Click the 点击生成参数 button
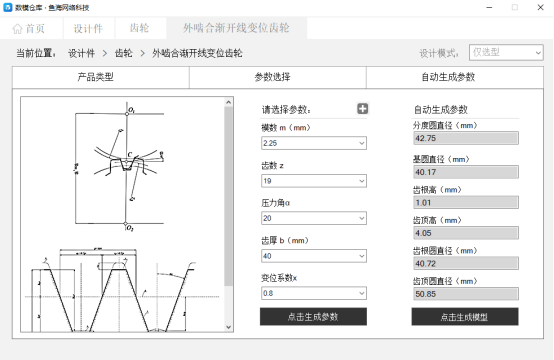554x360 pixels. point(313,317)
